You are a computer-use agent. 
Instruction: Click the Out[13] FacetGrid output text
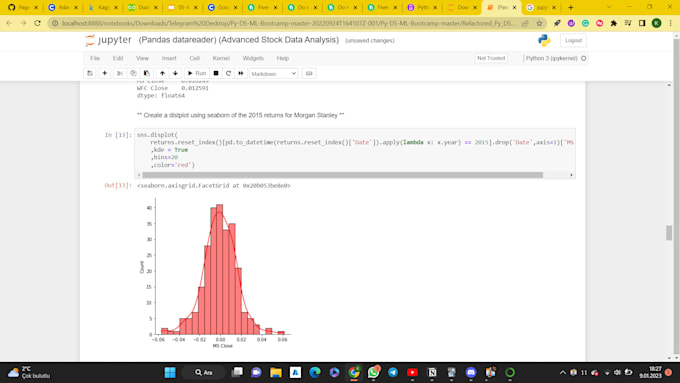coord(214,186)
